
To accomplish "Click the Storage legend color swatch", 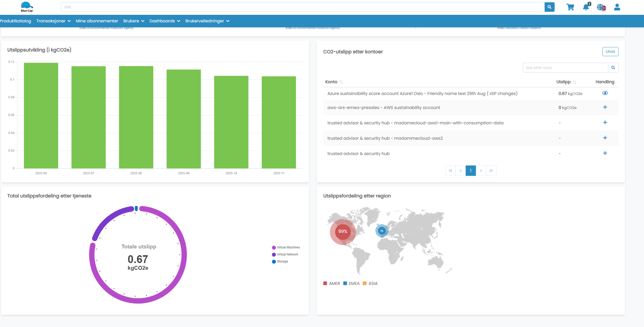I will tap(274, 262).
